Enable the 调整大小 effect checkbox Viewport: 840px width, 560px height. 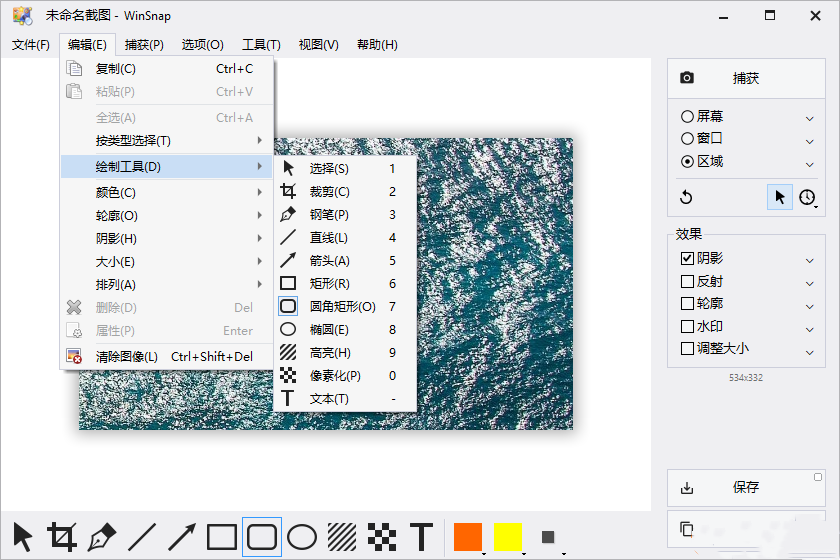point(687,349)
